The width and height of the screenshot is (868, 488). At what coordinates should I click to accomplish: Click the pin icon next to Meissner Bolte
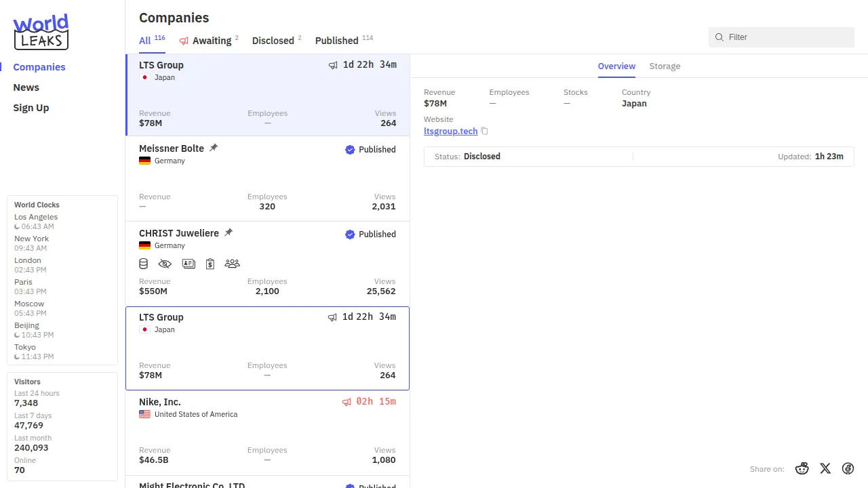[x=214, y=148]
